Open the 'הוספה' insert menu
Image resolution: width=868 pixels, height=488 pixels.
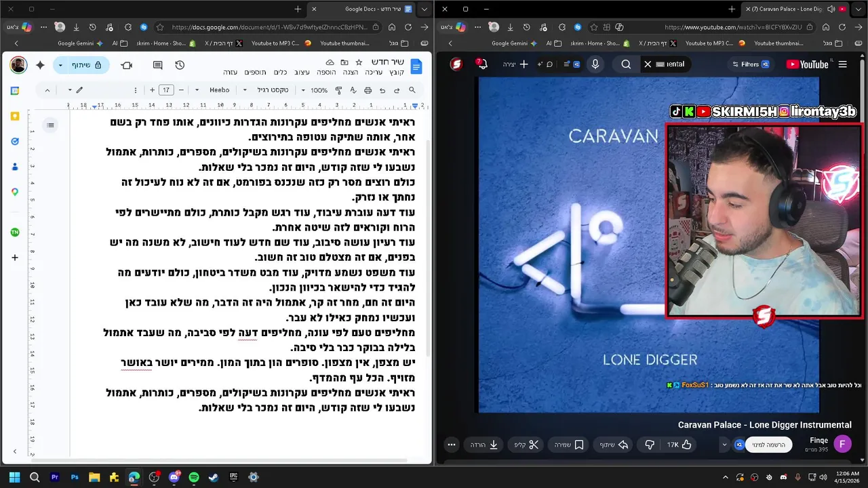327,73
